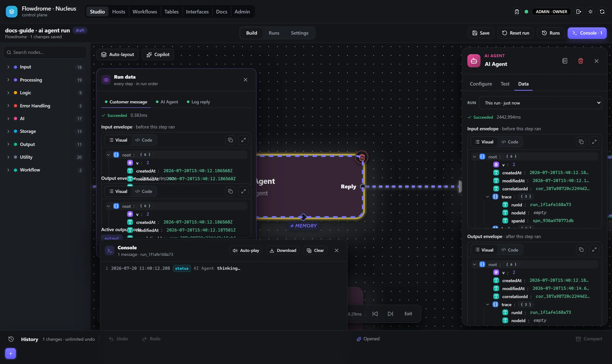
Task: Click the refresh icon in top right
Action: 602,11
